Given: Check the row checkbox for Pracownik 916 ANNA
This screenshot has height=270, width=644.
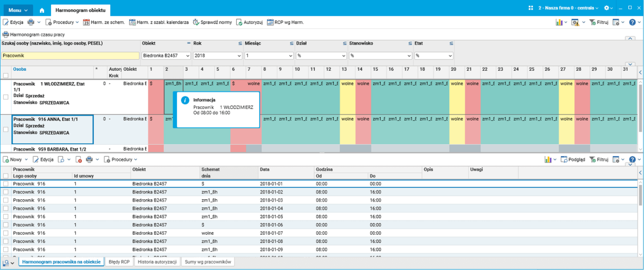Looking at the screenshot, I should [x=6, y=129].
